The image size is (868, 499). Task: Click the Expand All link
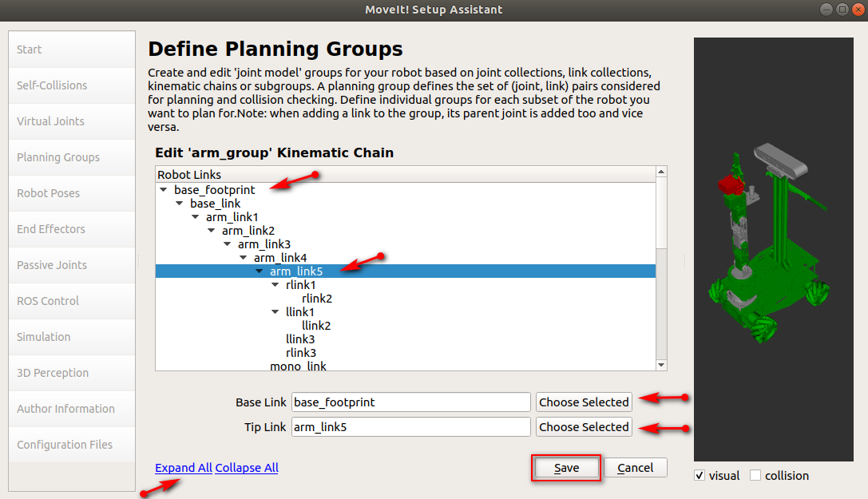click(x=183, y=468)
